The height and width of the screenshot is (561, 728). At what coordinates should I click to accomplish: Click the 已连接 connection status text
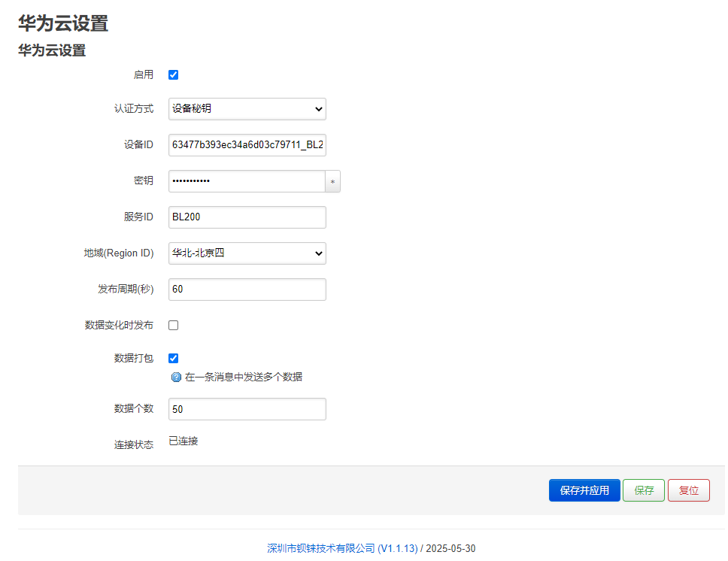184,441
